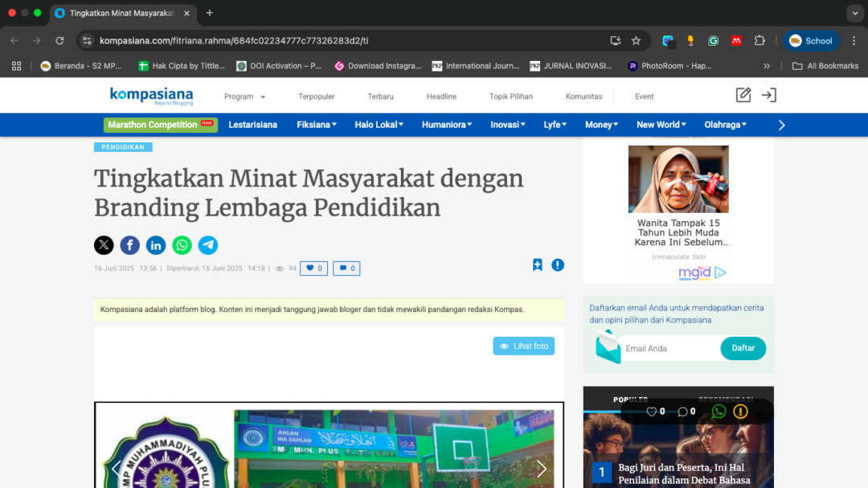Open School profile button in Chrome
The width and height of the screenshot is (868, 488).
point(811,40)
